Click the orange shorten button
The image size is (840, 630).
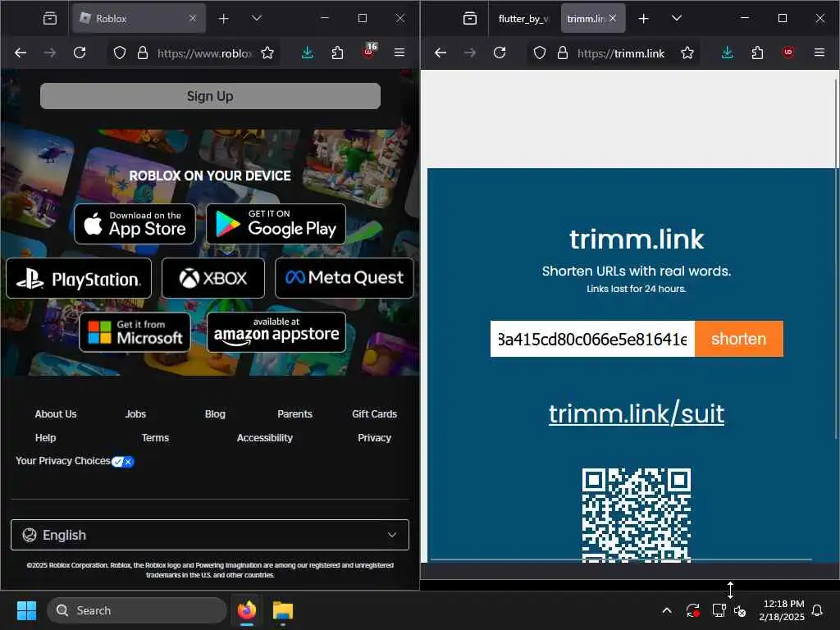(x=739, y=339)
